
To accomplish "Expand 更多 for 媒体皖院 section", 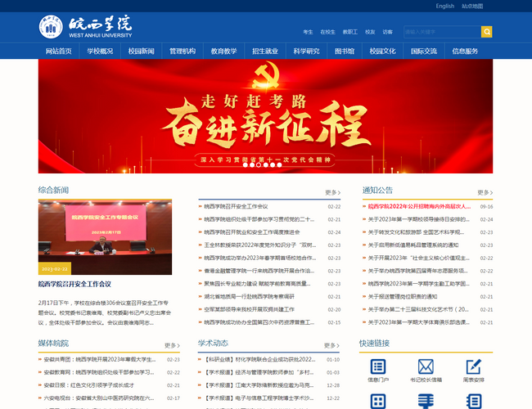I will click(172, 345).
